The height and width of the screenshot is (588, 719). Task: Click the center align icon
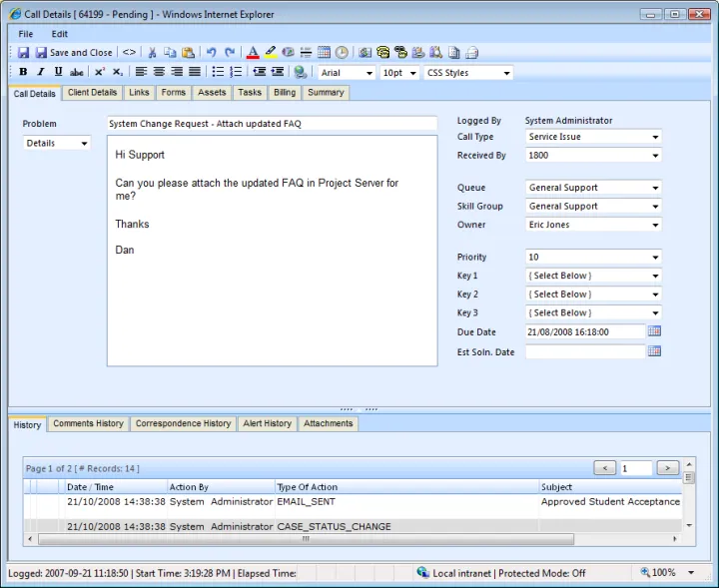pyautogui.click(x=159, y=72)
